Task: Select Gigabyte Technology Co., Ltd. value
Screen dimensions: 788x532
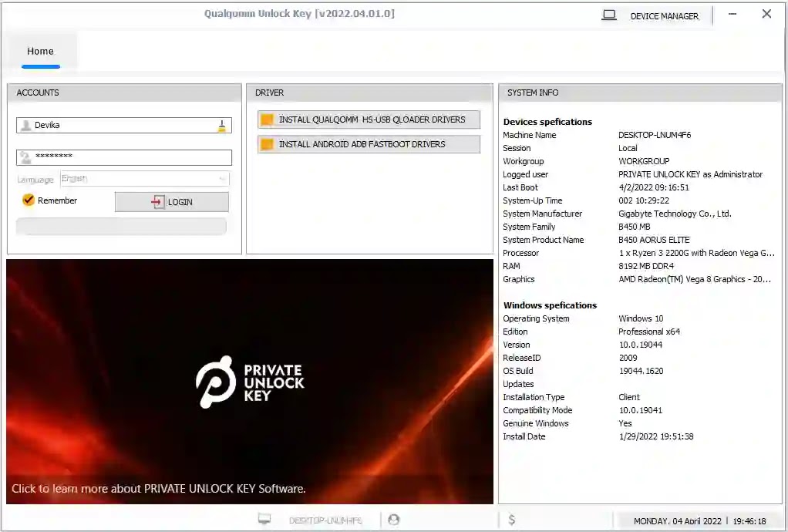Action: 675,214
